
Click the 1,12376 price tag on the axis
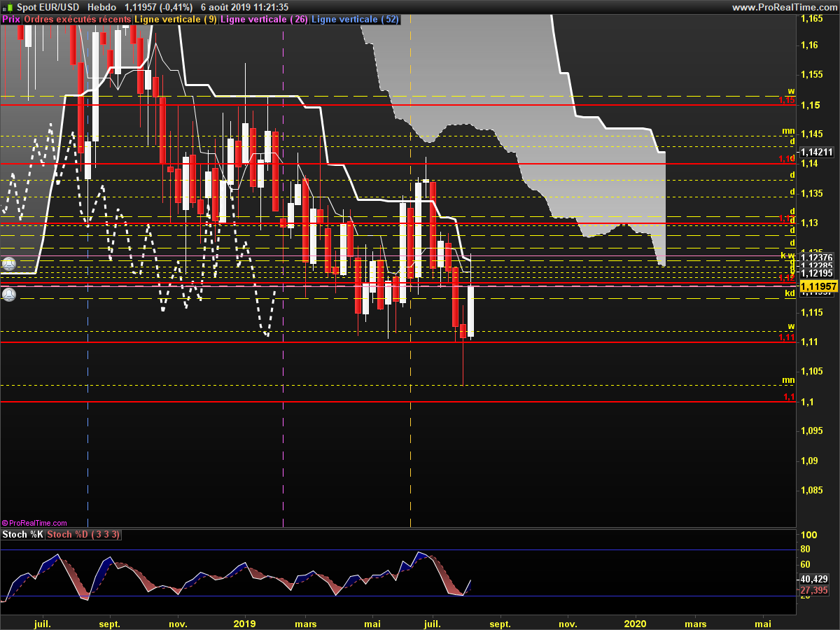[x=816, y=257]
